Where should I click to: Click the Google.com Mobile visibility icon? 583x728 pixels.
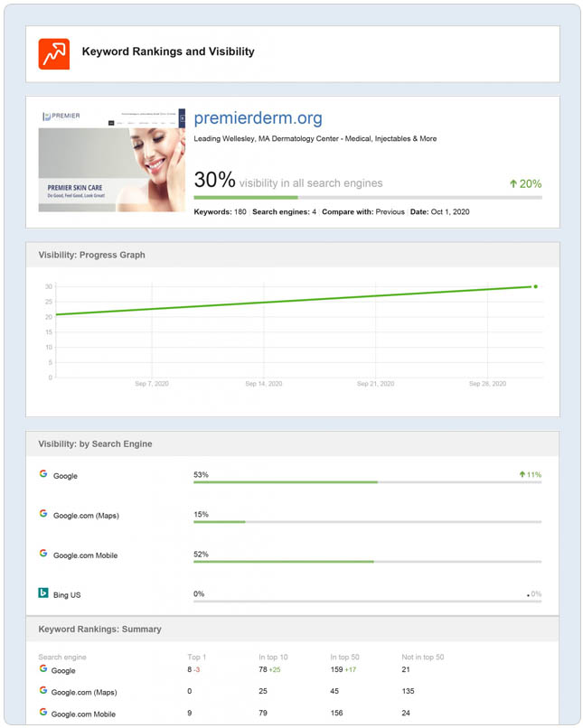pos(42,554)
